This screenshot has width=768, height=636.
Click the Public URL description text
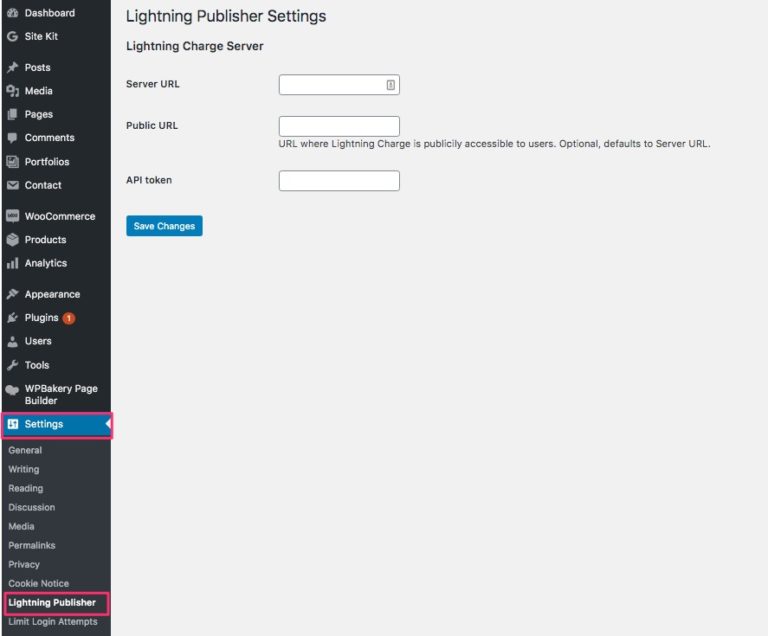pos(494,144)
